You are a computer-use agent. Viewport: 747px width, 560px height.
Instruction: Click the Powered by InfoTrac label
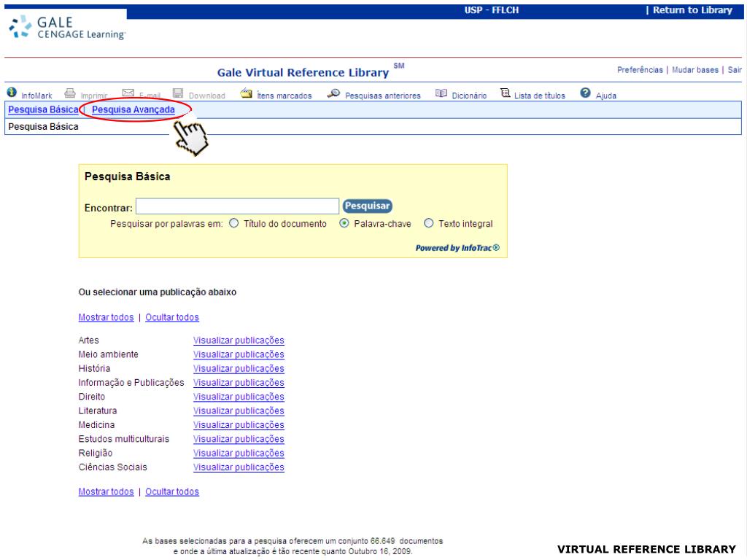coord(457,248)
